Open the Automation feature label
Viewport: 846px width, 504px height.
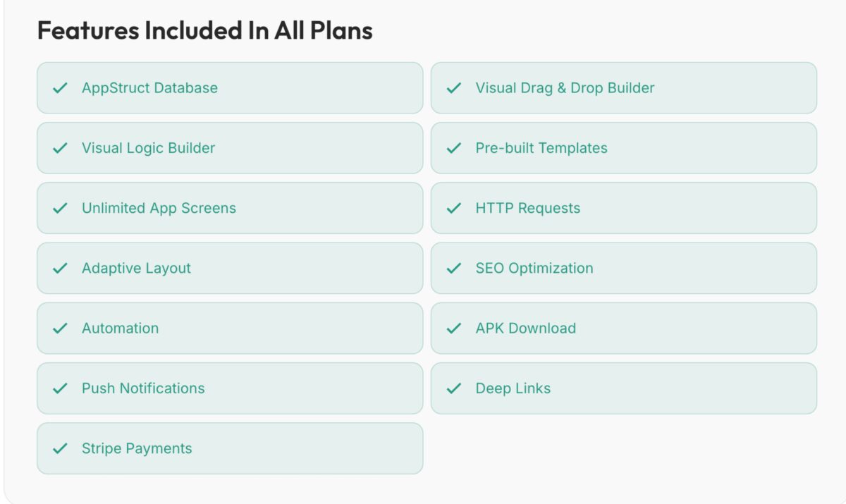point(120,328)
